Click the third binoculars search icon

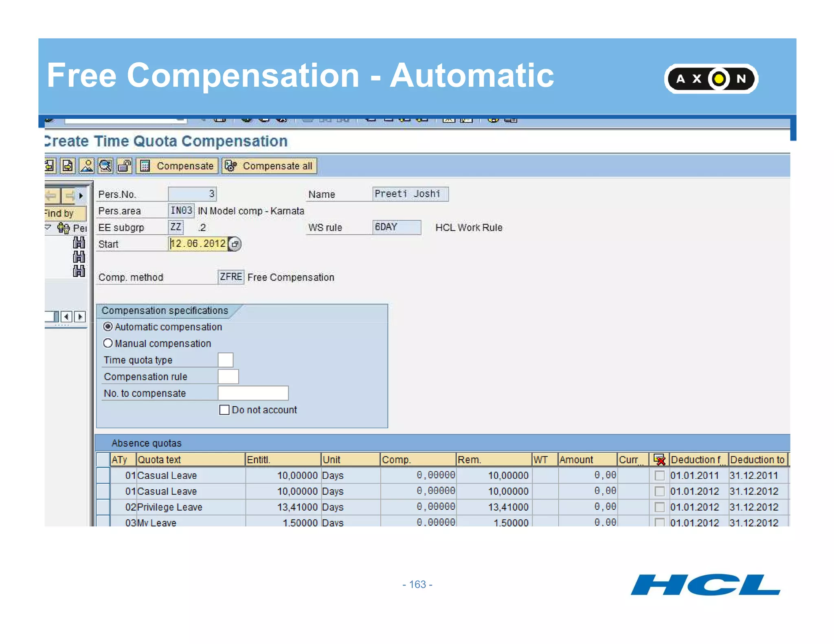(79, 271)
